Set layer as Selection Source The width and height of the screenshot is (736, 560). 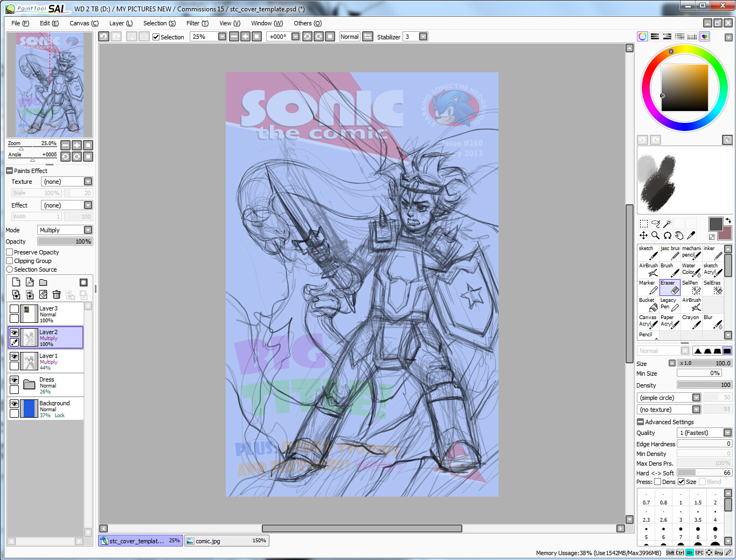9,269
